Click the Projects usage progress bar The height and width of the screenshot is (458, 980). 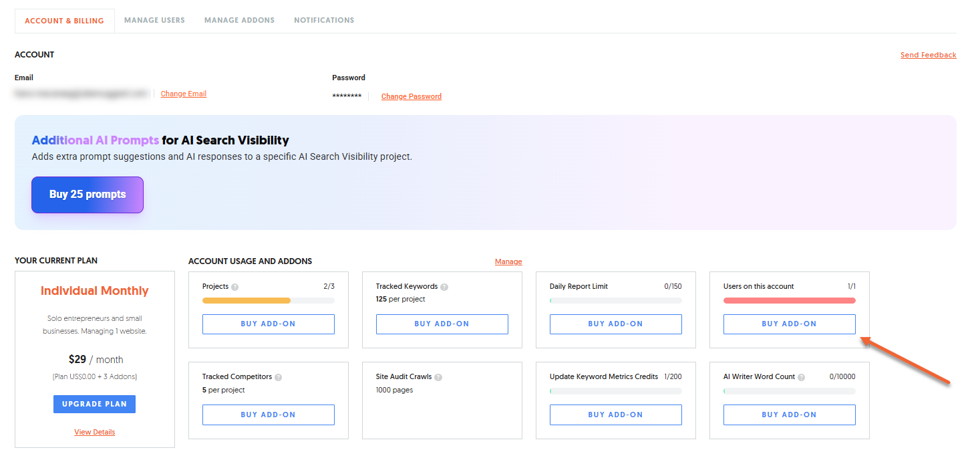[x=269, y=300]
